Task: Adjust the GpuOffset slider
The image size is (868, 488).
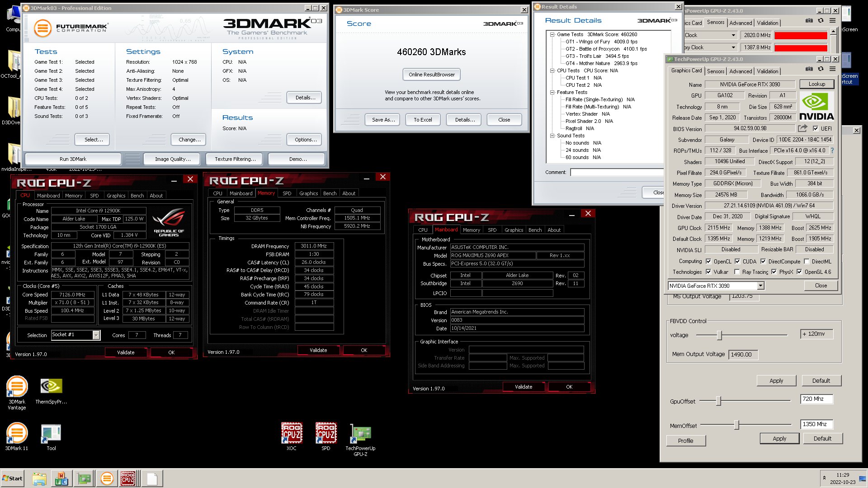Action: [x=718, y=401]
